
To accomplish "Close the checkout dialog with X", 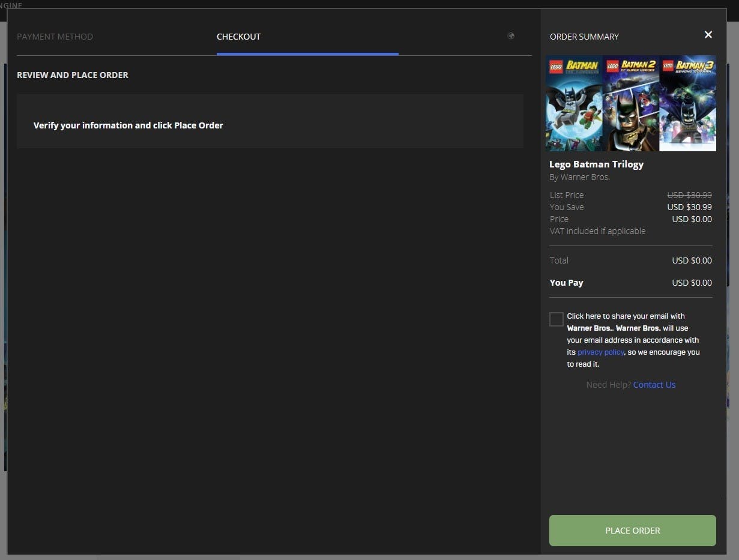I will [x=708, y=35].
